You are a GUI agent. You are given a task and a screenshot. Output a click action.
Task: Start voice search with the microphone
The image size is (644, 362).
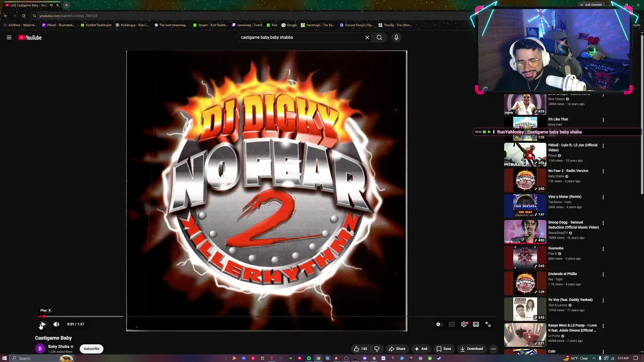coord(396,37)
